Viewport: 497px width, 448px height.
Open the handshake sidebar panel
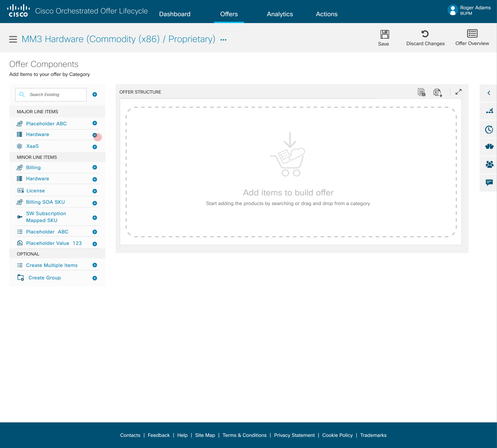(489, 147)
